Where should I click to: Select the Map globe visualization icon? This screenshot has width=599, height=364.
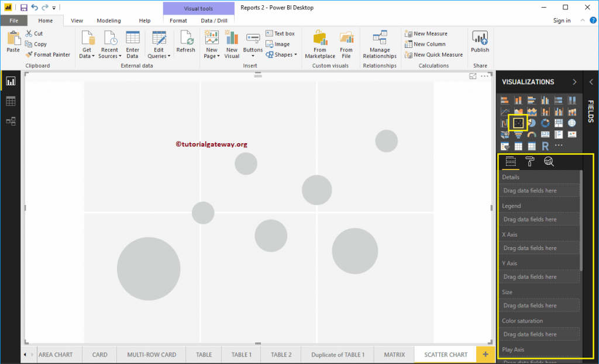(572, 123)
